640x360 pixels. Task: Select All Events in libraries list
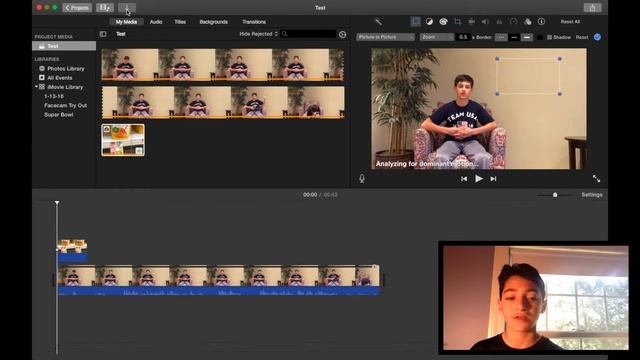(x=60, y=78)
